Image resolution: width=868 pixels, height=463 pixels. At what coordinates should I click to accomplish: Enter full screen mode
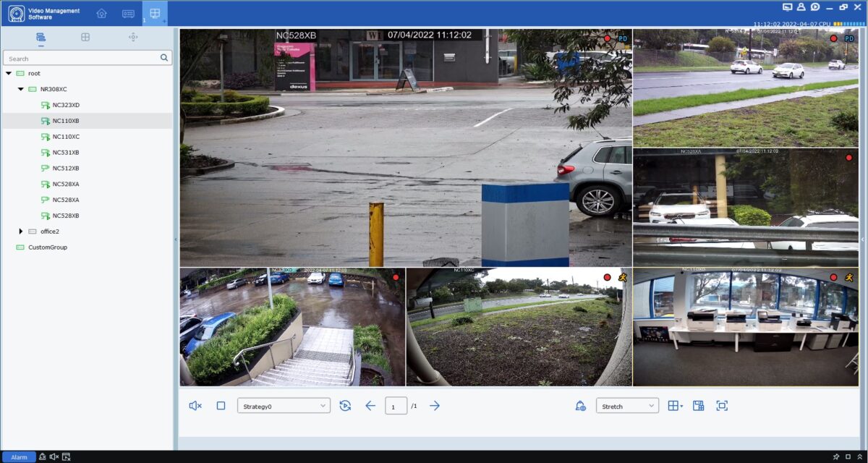click(x=722, y=406)
